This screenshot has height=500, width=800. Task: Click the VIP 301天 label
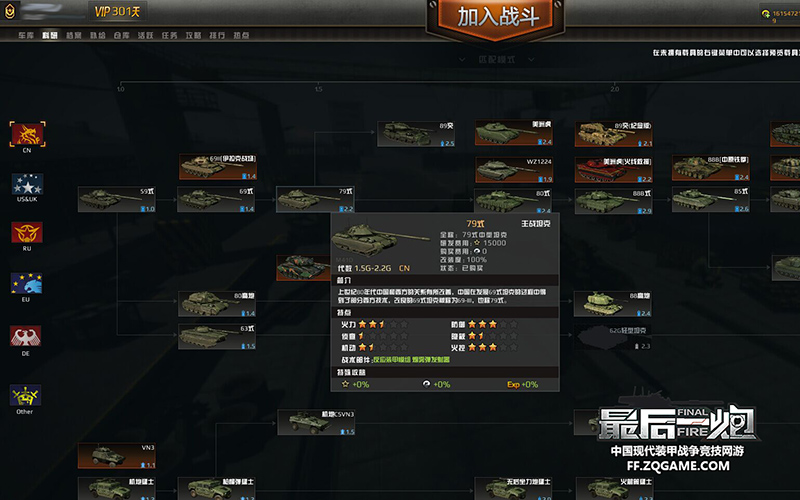click(x=117, y=12)
